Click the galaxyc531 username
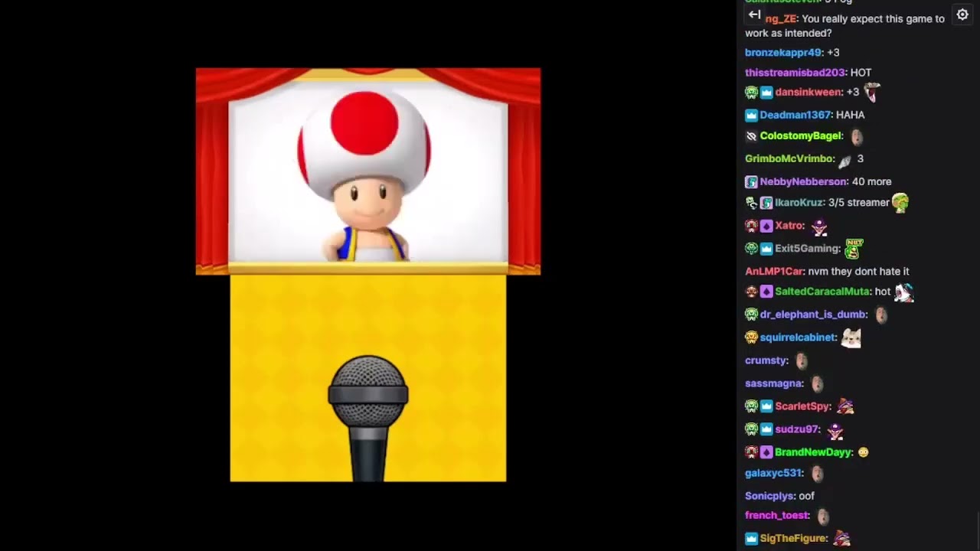The height and width of the screenshot is (551, 980). tap(773, 474)
